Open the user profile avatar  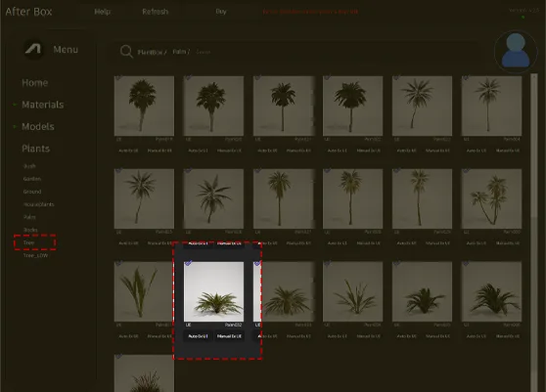pos(516,51)
